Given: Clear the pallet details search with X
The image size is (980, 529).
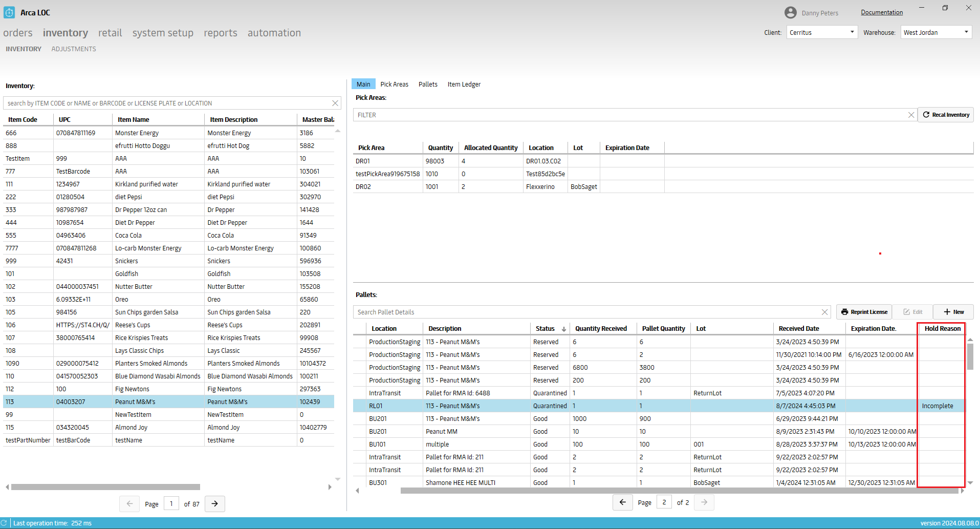Looking at the screenshot, I should 824,312.
